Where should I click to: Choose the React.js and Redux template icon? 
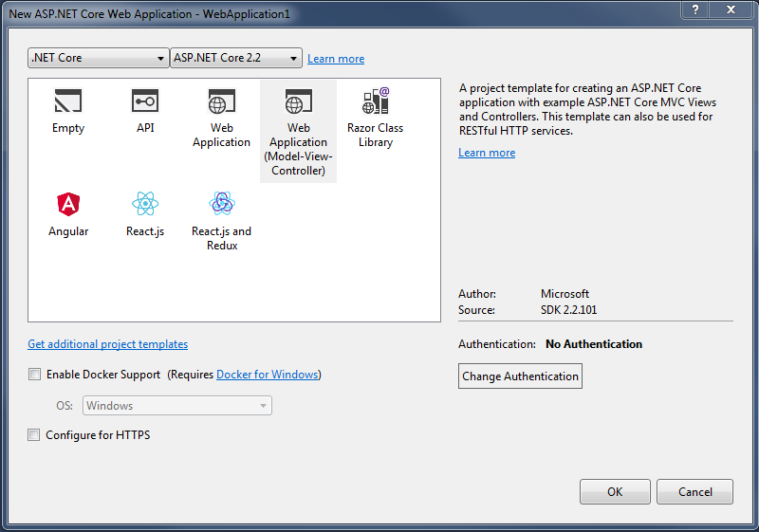pos(222,204)
